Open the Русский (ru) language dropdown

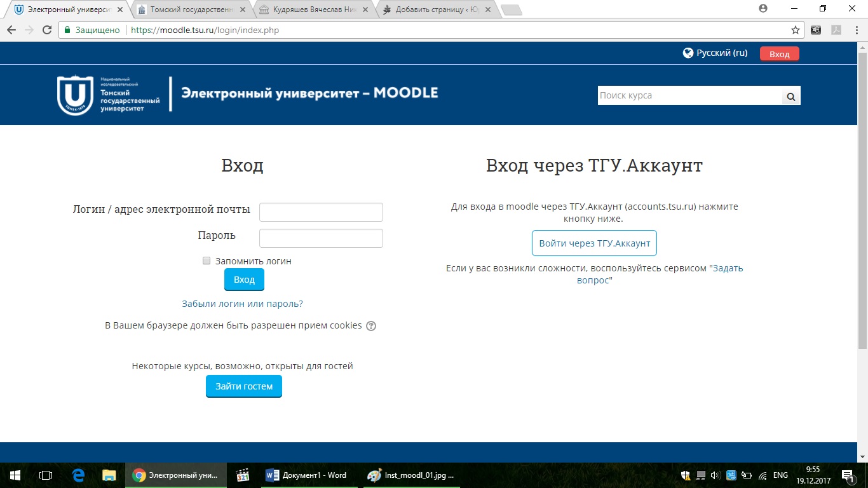click(x=715, y=53)
